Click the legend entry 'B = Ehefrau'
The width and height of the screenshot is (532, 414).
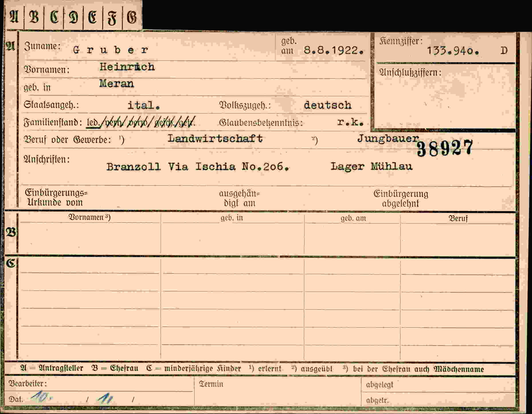pos(115,368)
